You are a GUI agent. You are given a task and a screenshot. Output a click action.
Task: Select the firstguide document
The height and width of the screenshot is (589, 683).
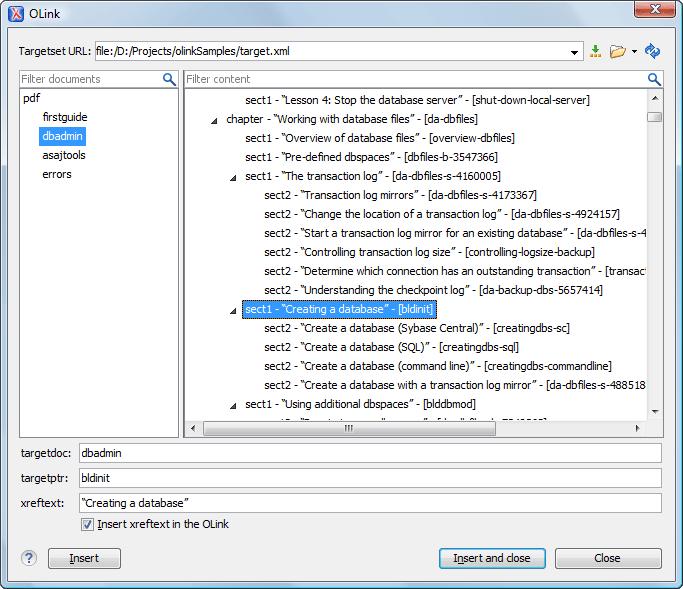coord(65,117)
